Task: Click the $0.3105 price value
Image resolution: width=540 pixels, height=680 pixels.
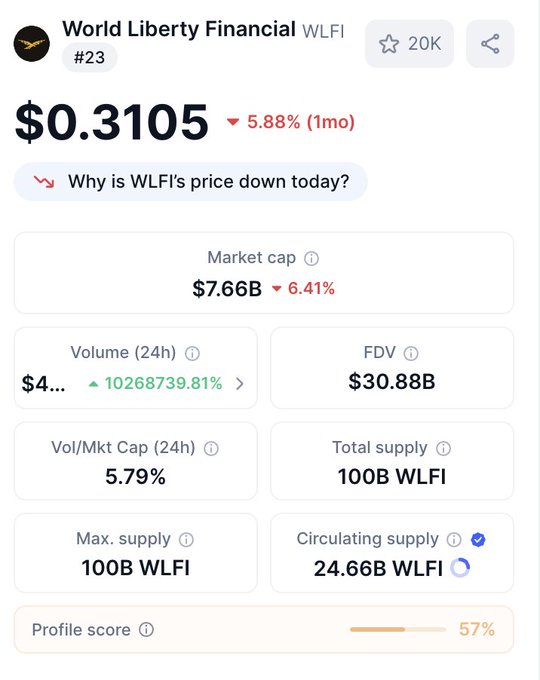Action: (x=112, y=122)
